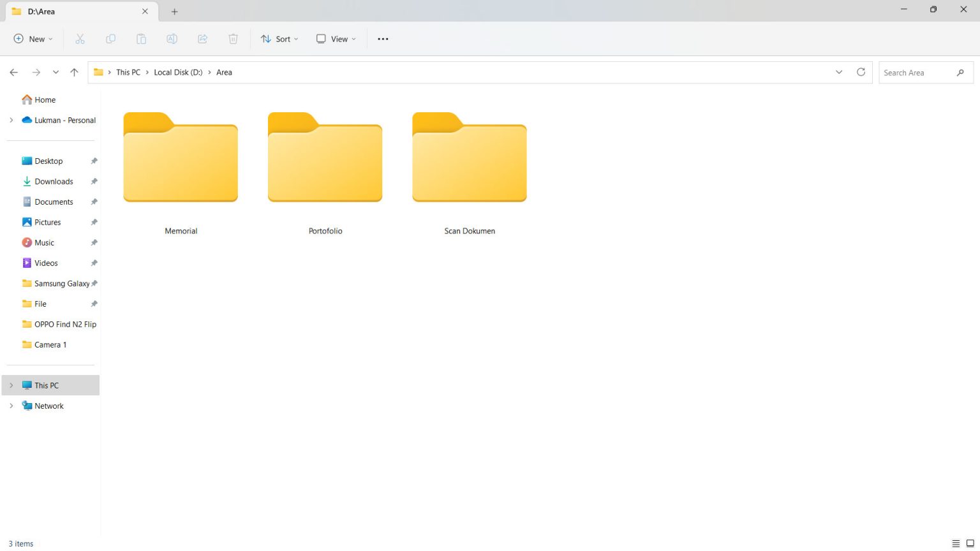The height and width of the screenshot is (551, 980).
Task: Click the Delete trash icon
Action: point(233,39)
